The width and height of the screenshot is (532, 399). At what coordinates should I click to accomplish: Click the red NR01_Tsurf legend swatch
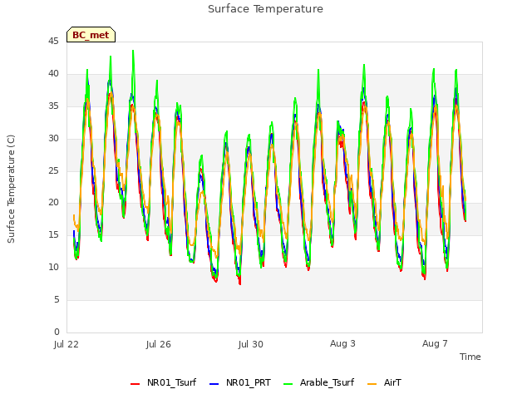[x=135, y=384]
